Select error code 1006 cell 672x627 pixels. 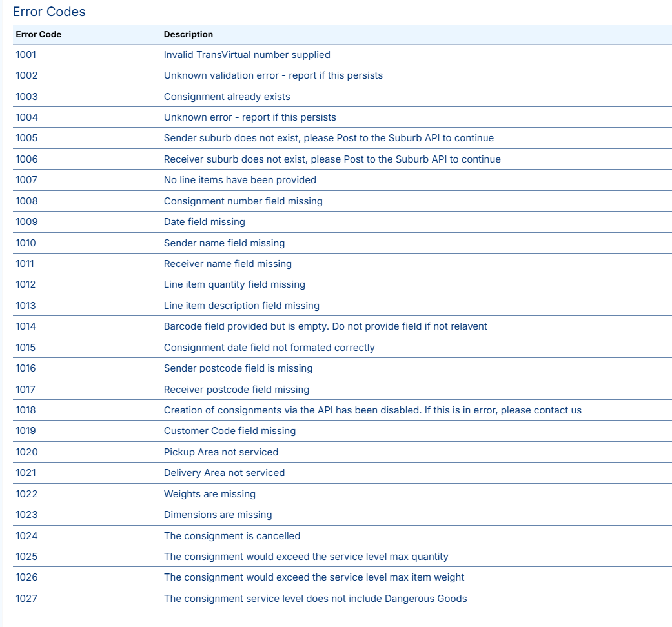[x=26, y=159]
